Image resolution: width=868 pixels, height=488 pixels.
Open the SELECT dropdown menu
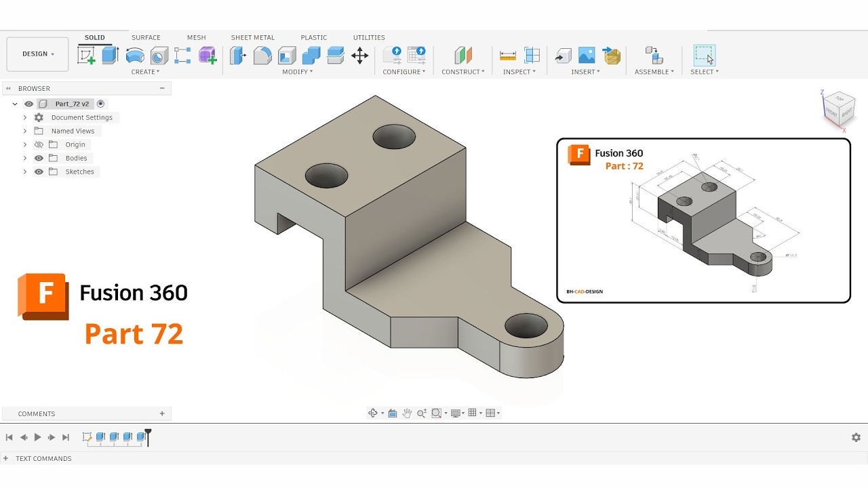705,72
